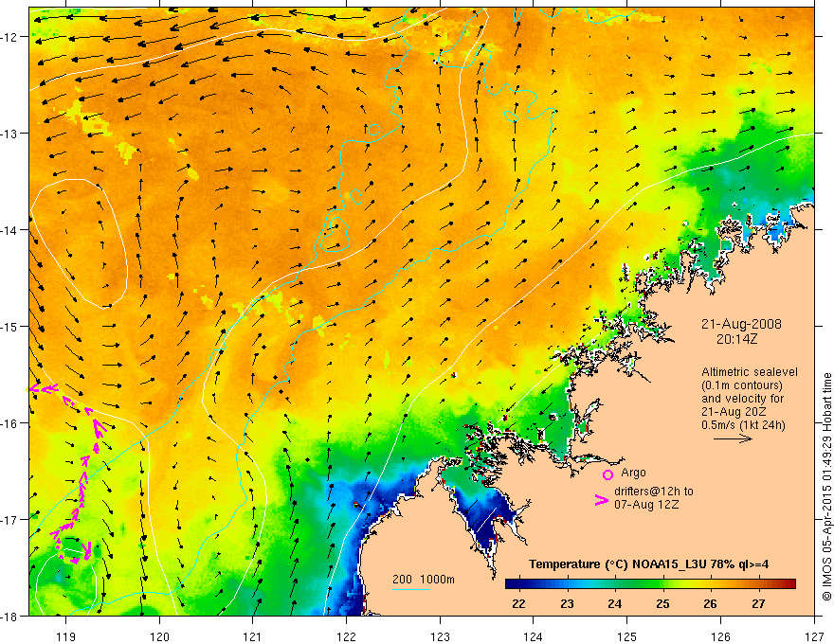Click the dark blue end of colorbar

pos(511,583)
